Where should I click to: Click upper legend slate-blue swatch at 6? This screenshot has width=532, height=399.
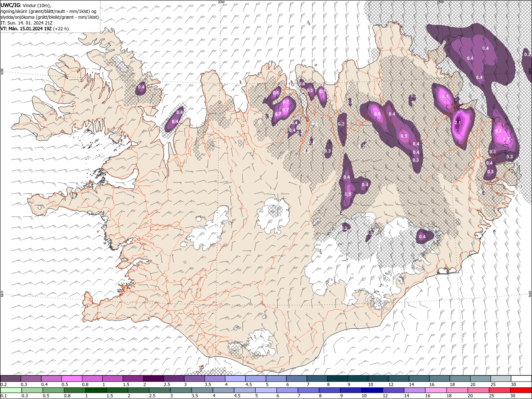pyautogui.click(x=297, y=379)
